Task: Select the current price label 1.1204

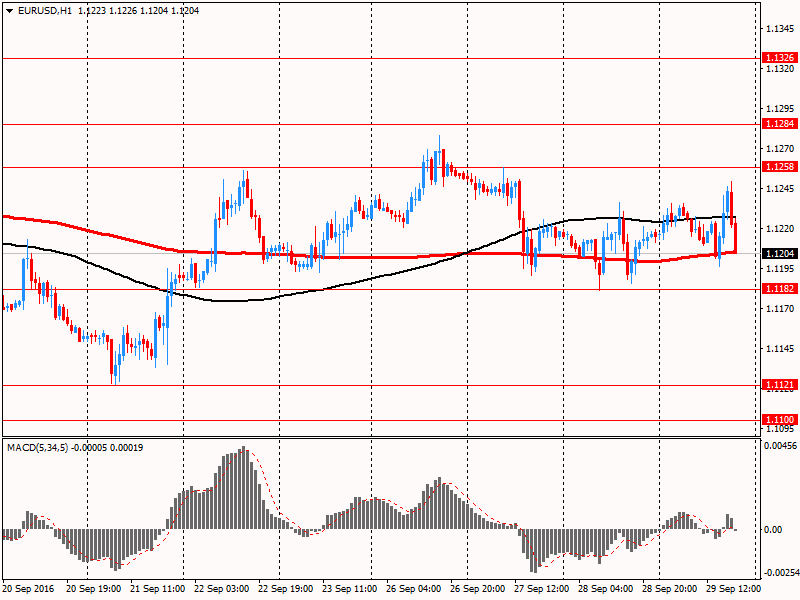Action: click(x=780, y=254)
